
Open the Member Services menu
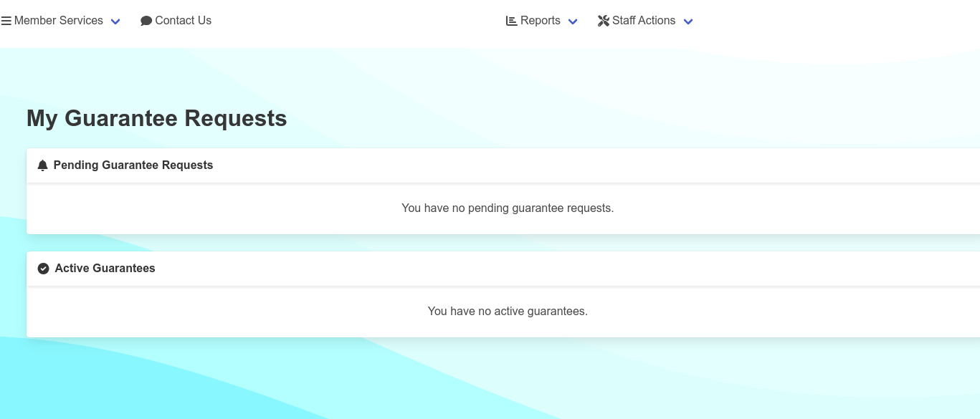(x=60, y=21)
